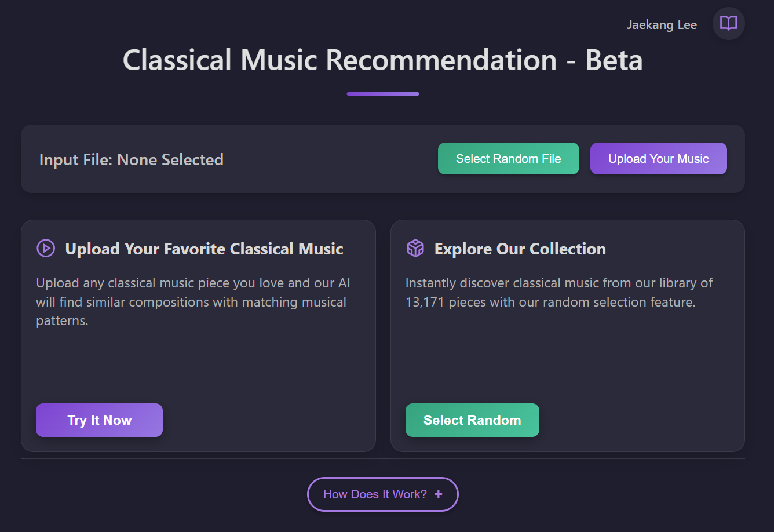The width and height of the screenshot is (774, 532).
Task: Open the book icon next to Jaekang Lee
Action: [x=728, y=23]
